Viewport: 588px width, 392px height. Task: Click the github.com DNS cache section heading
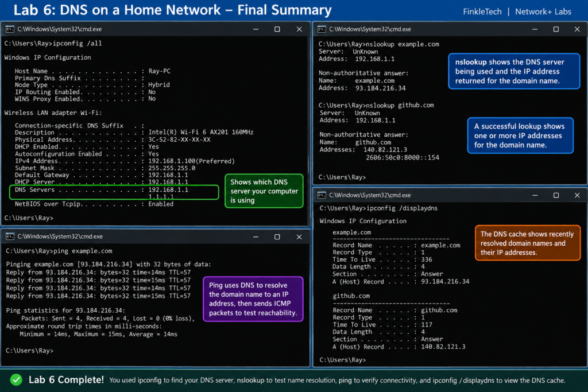351,296
